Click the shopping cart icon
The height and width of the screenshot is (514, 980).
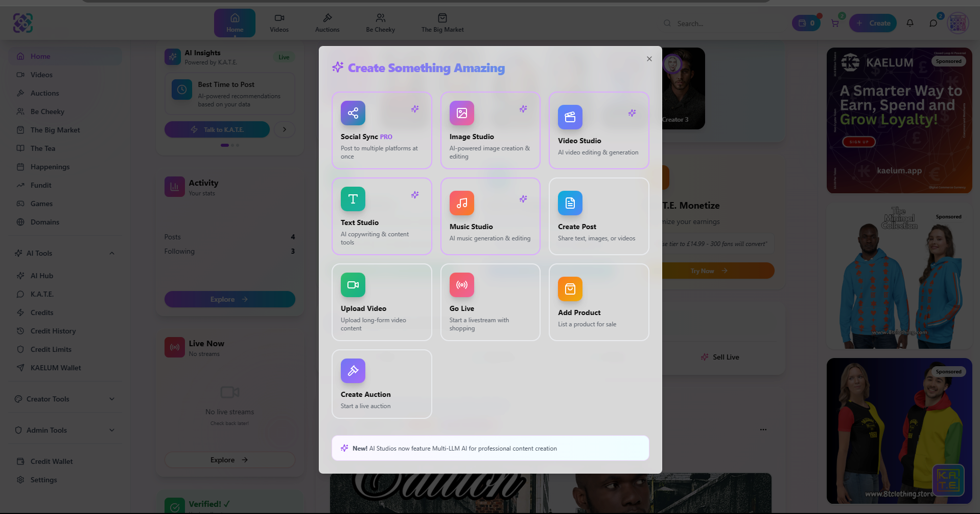pos(835,23)
